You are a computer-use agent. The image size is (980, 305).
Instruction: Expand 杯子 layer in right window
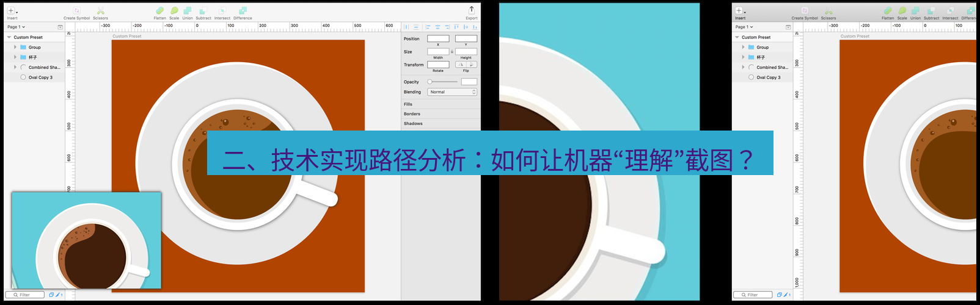click(x=744, y=57)
